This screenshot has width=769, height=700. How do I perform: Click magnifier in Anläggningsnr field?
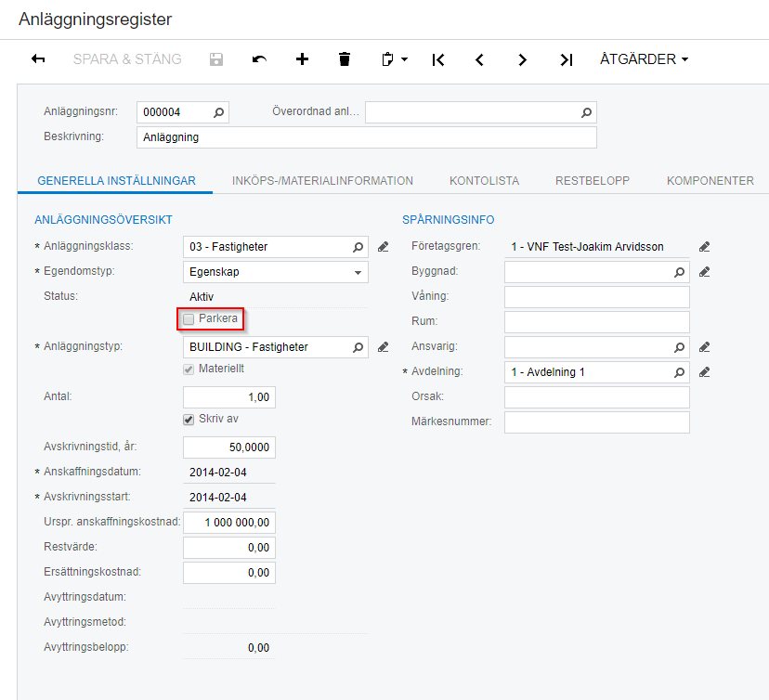click(x=218, y=112)
